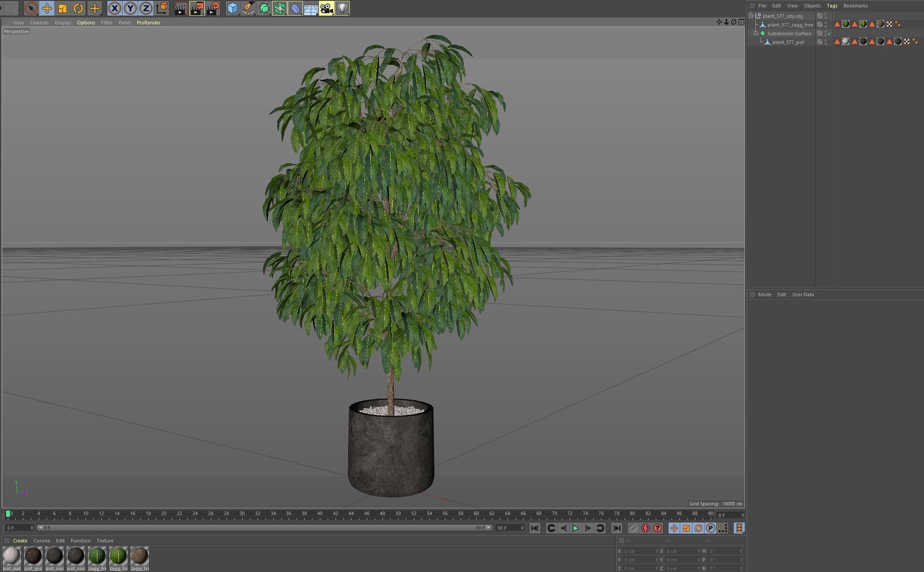Toggle the Subdivision Surface green checkmark
Image resolution: width=924 pixels, height=572 pixels.
click(x=830, y=33)
